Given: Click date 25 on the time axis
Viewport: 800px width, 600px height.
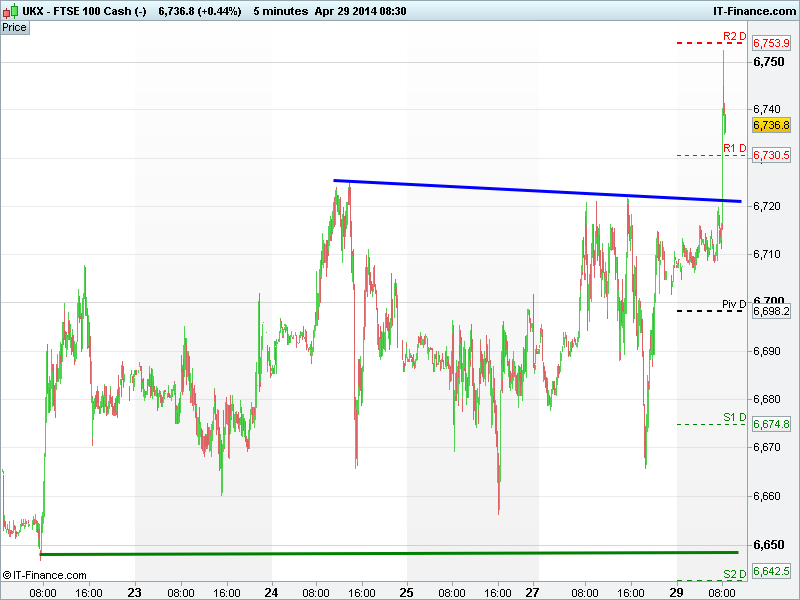Looking at the screenshot, I should (407, 592).
